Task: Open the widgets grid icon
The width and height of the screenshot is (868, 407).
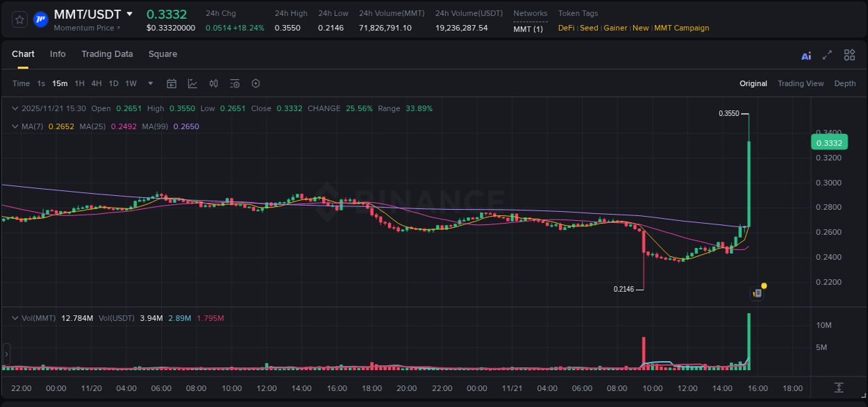Action: coord(849,55)
